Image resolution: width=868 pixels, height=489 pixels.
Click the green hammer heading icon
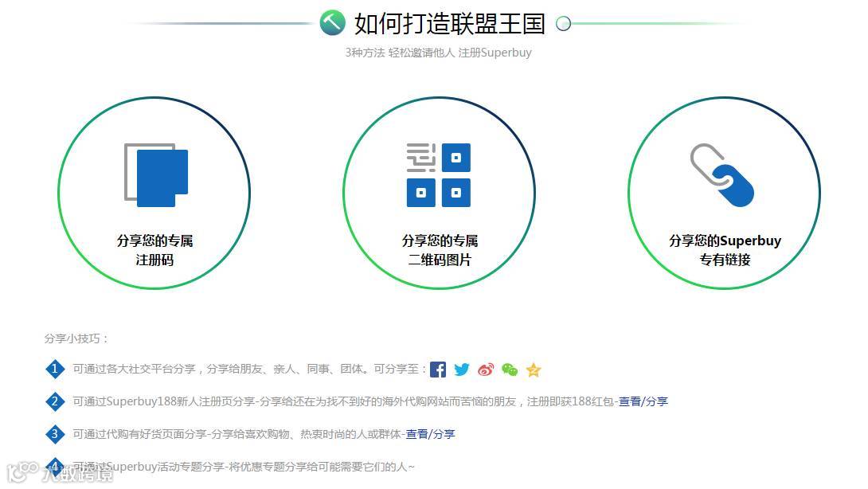(332, 23)
